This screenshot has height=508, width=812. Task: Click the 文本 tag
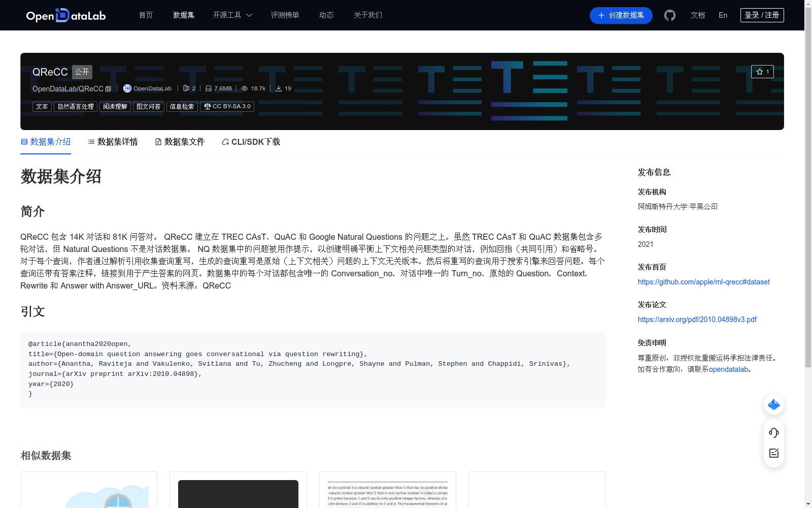[x=42, y=107]
